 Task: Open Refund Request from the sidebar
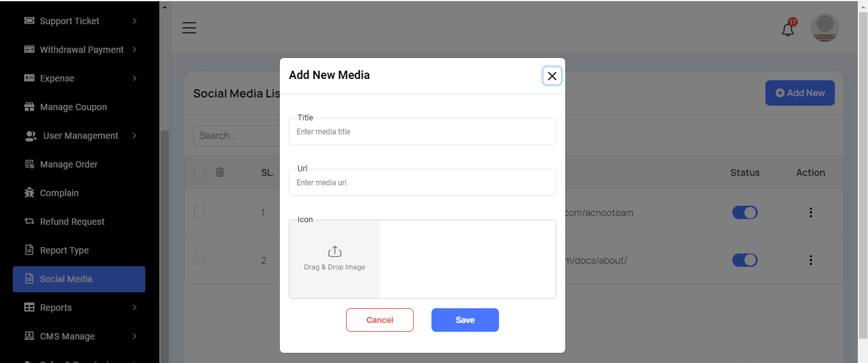72,222
